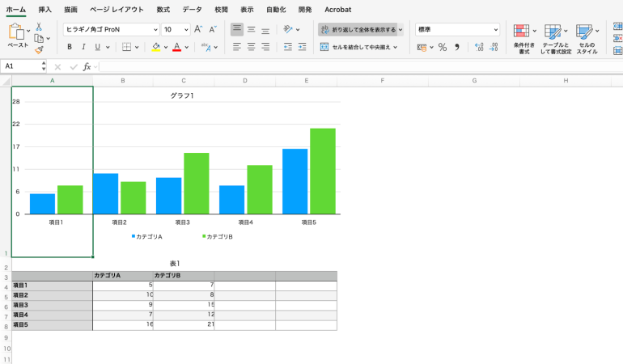Apply the red font color A

177,47
